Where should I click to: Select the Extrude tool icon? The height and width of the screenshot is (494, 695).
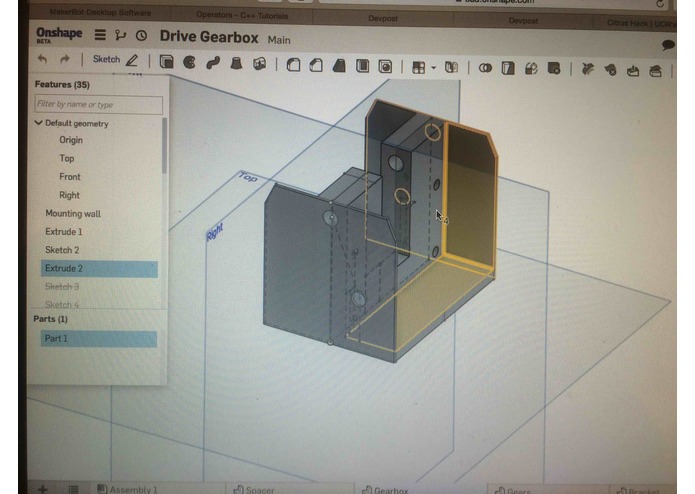(166, 62)
